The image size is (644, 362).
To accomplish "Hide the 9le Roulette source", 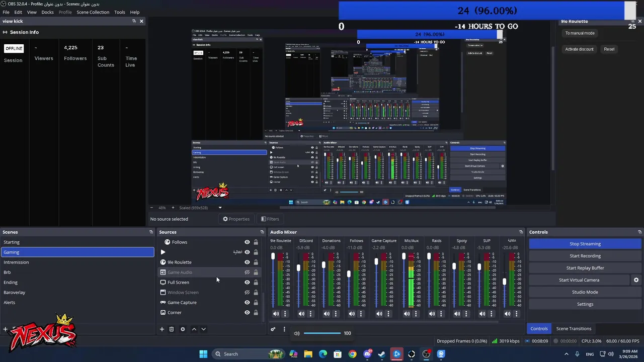I will 247,262.
